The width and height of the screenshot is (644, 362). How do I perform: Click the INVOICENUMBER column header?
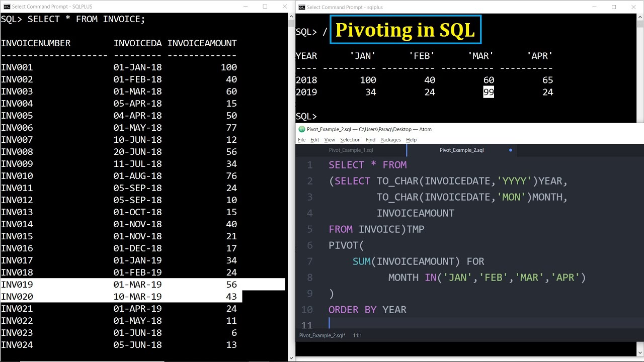tap(36, 43)
